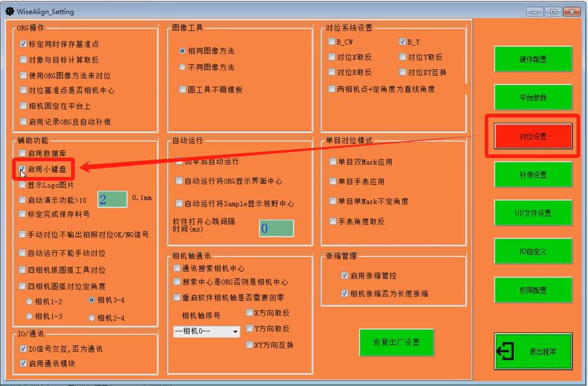
Task: Toggle the 启用小键盘 checkbox
Action: coord(22,169)
